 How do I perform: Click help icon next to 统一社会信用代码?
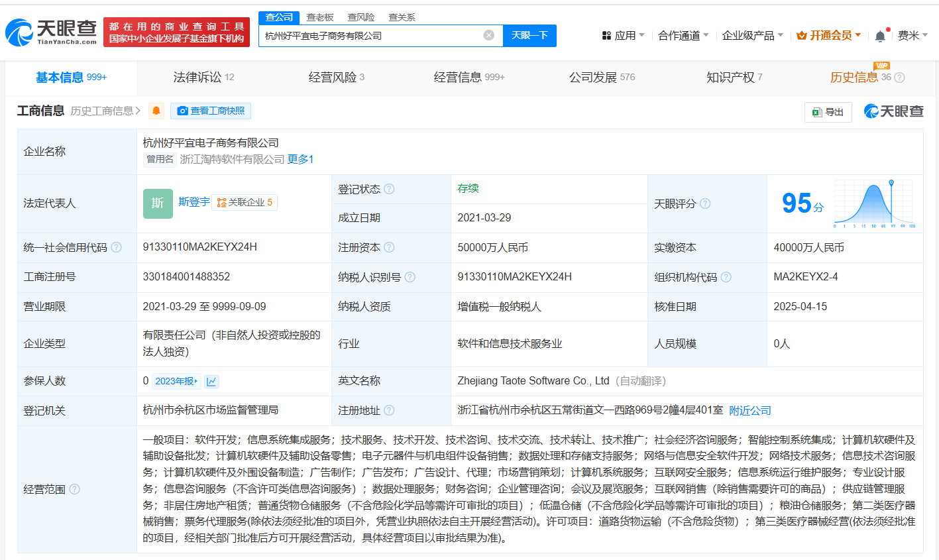point(117,247)
